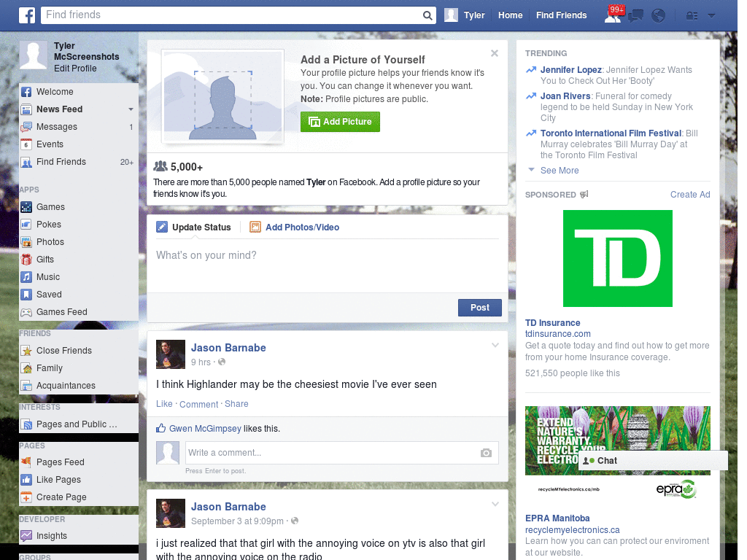Select Add Photos/Video tab
747x560 pixels.
[295, 227]
